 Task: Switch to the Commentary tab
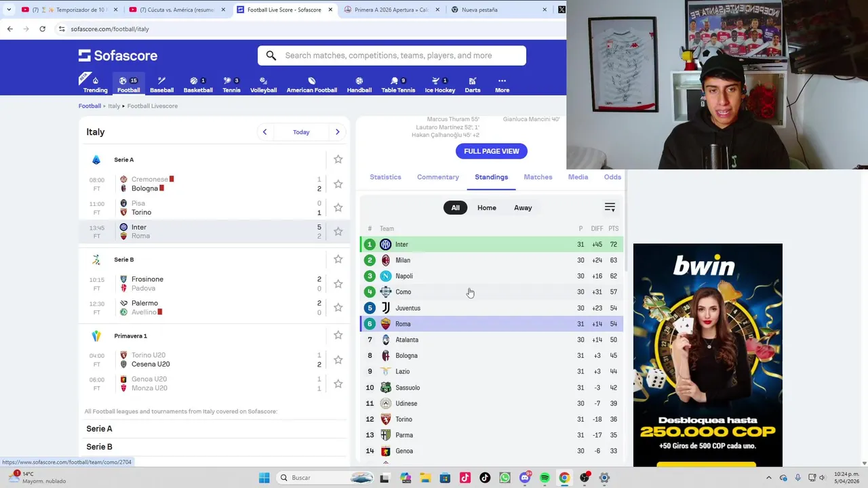[438, 177]
